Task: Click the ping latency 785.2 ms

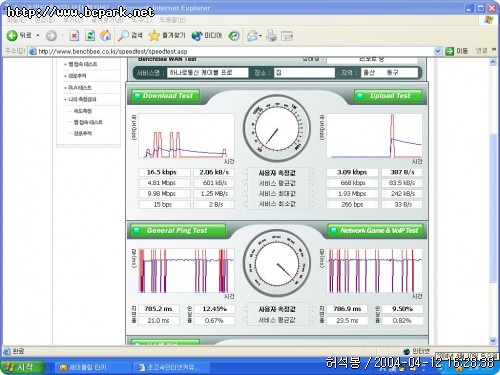Action: (159, 309)
